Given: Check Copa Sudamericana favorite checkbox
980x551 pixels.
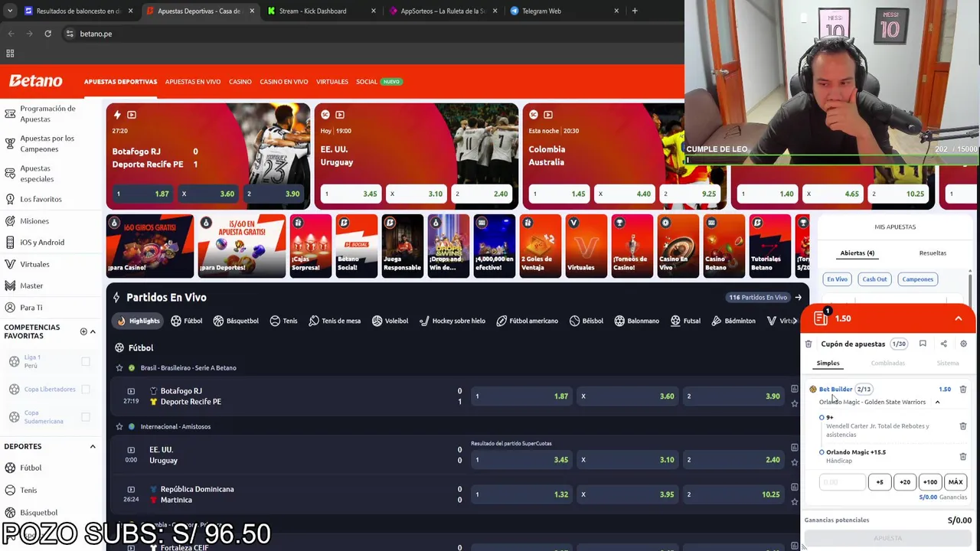Looking at the screenshot, I should tap(86, 417).
